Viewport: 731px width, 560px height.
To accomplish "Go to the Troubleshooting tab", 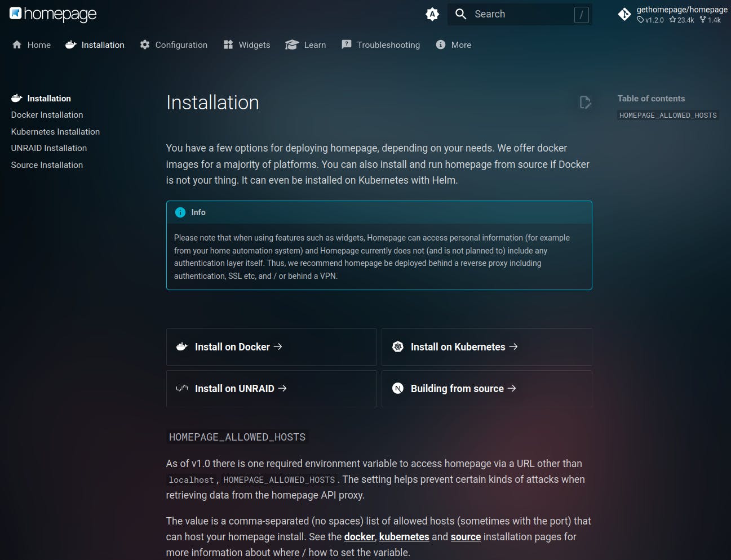I will tap(381, 45).
